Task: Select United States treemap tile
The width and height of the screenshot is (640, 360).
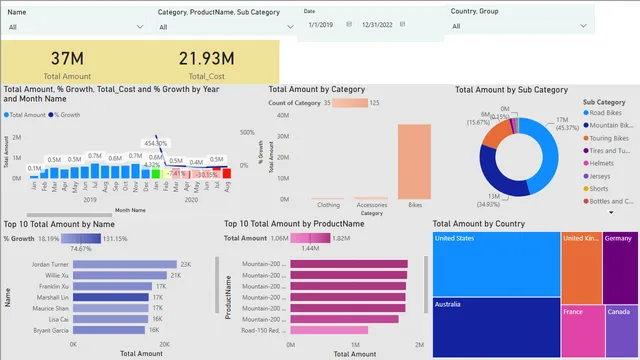Action: point(496,264)
